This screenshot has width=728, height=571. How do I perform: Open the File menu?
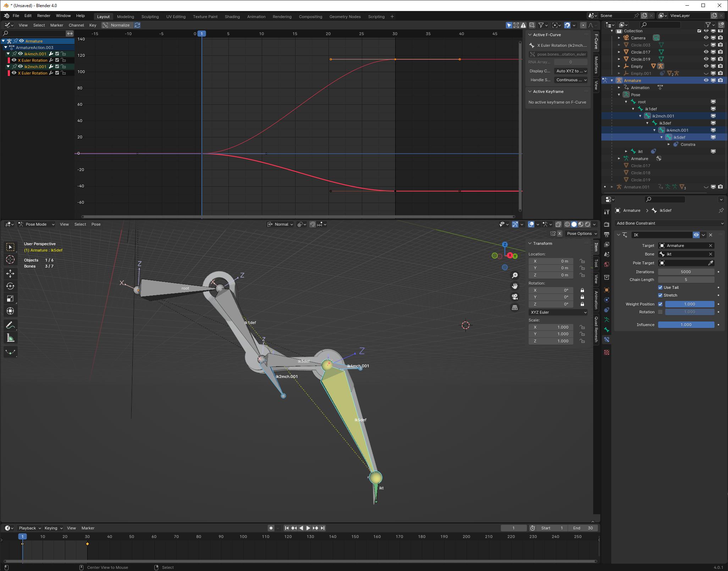click(x=16, y=16)
